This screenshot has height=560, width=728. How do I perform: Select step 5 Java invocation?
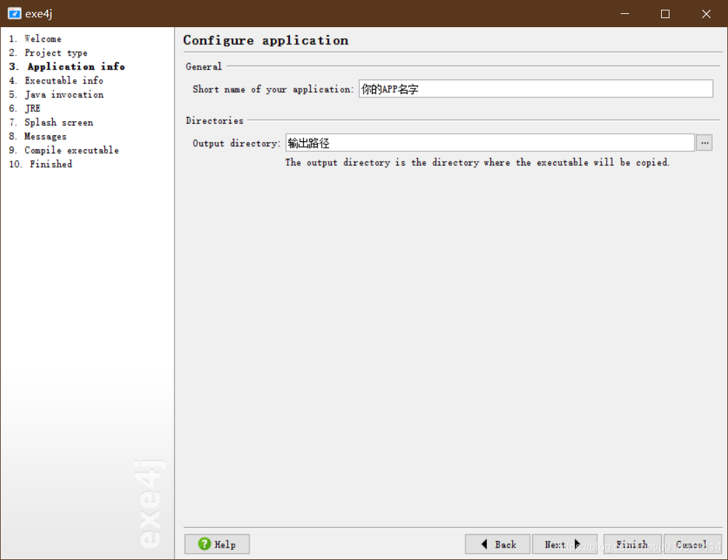[x=56, y=95]
